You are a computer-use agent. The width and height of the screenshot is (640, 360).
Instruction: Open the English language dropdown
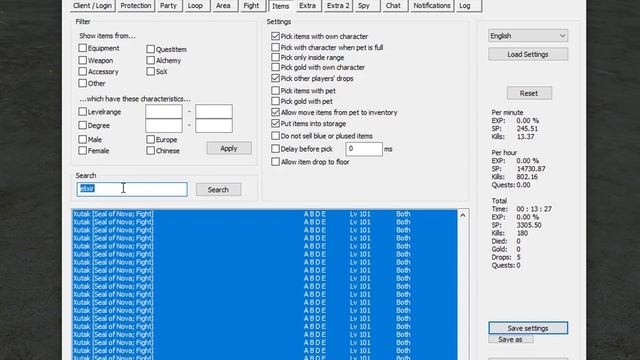pyautogui.click(x=528, y=36)
